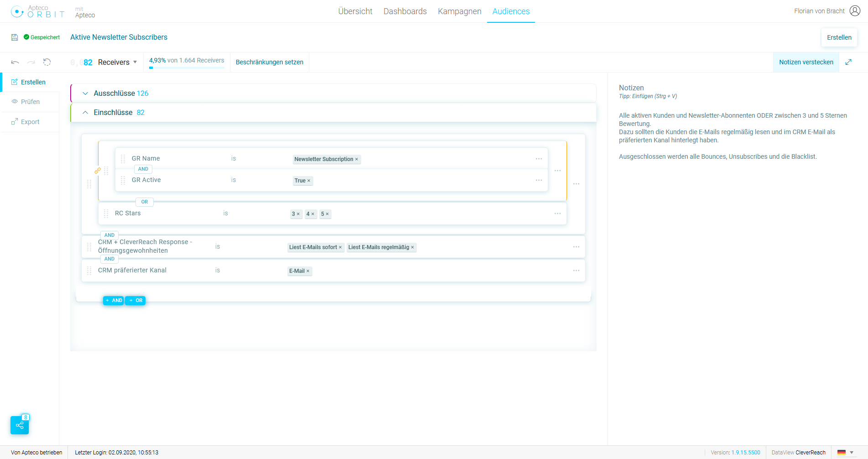Image resolution: width=868 pixels, height=459 pixels.
Task: Click the 4,93% receivers progress bar
Action: click(x=187, y=68)
